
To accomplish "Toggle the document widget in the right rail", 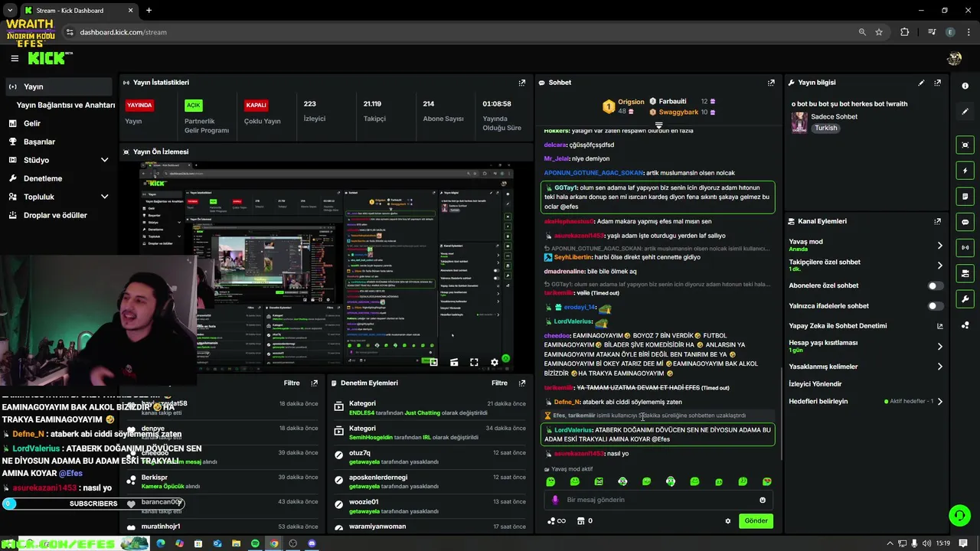I will point(965,197).
